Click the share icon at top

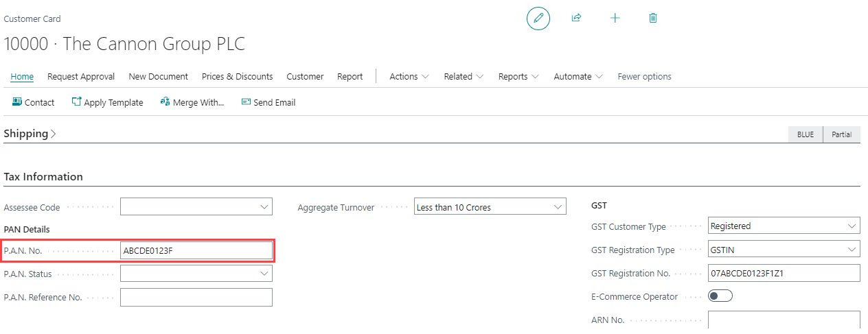point(576,19)
